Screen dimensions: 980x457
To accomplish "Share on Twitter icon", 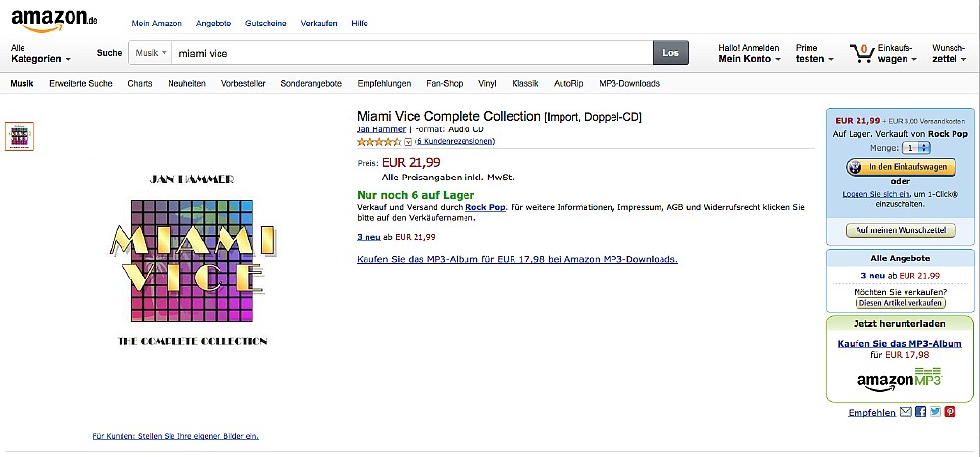I will (x=935, y=412).
